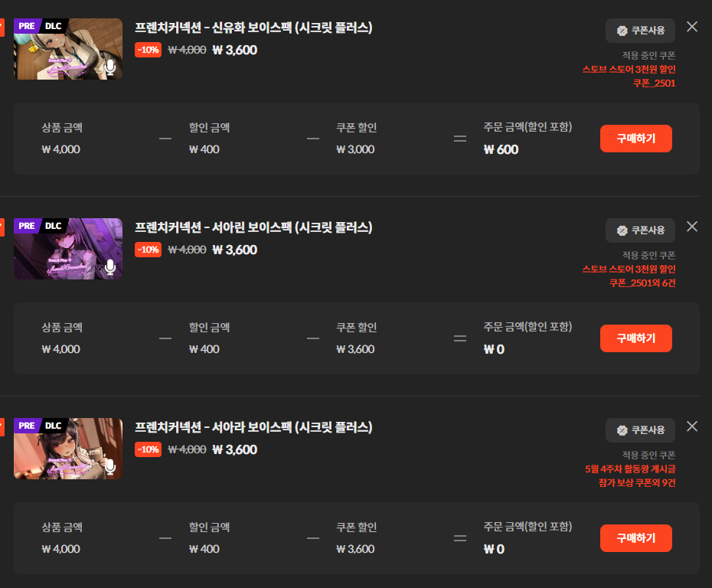Viewport: 712px width, 588px height.
Task: Open 서아린 보이스팩 product thumbnail
Action: click(68, 249)
